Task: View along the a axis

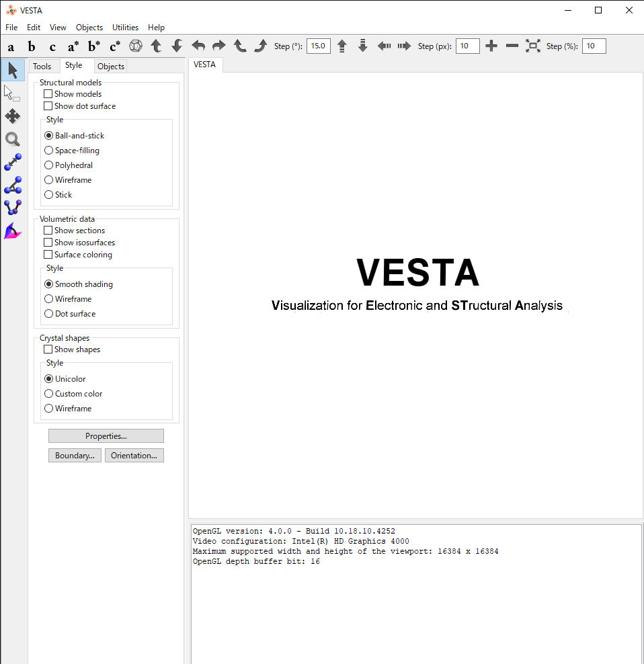Action: click(x=11, y=46)
